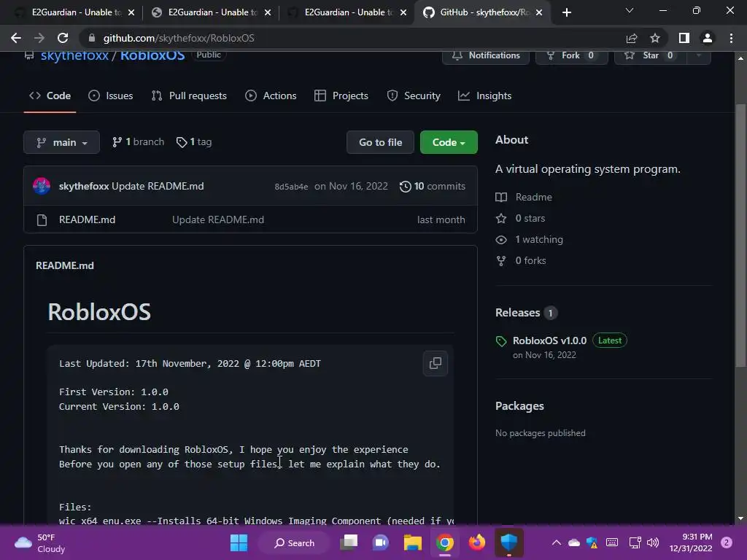
Task: View 0 stars stargazers link
Action: coord(521,218)
